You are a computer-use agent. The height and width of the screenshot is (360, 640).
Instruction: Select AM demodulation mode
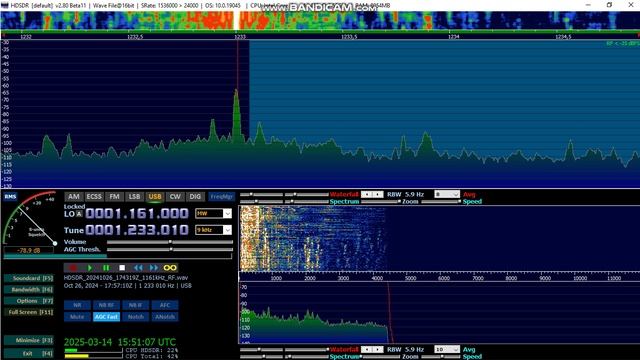[73, 197]
